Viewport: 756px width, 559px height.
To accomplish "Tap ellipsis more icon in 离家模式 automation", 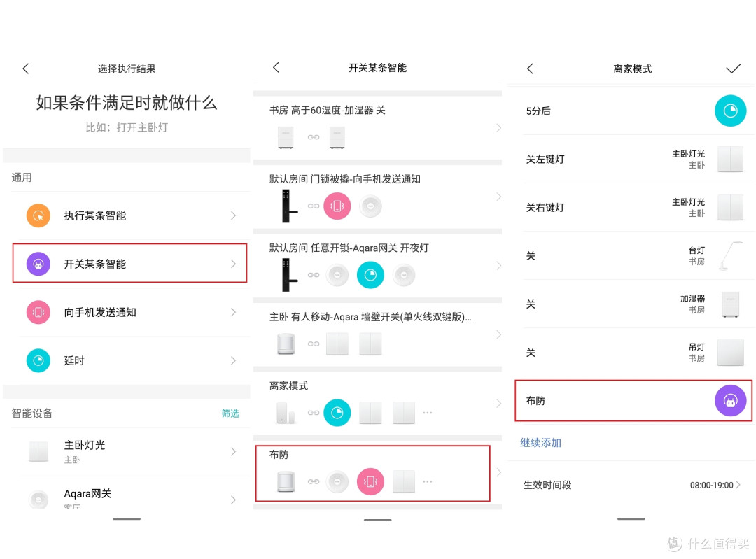I will 427,413.
